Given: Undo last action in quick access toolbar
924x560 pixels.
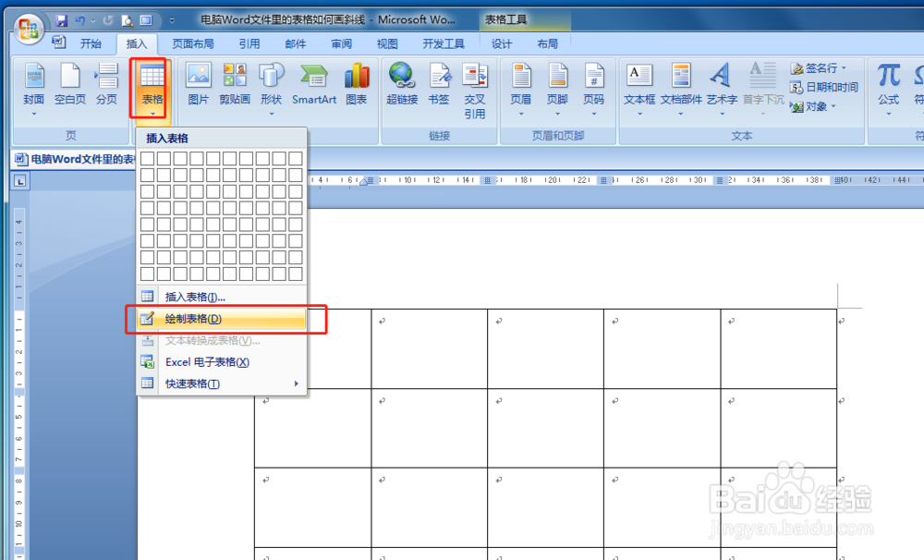Looking at the screenshot, I should 79,20.
